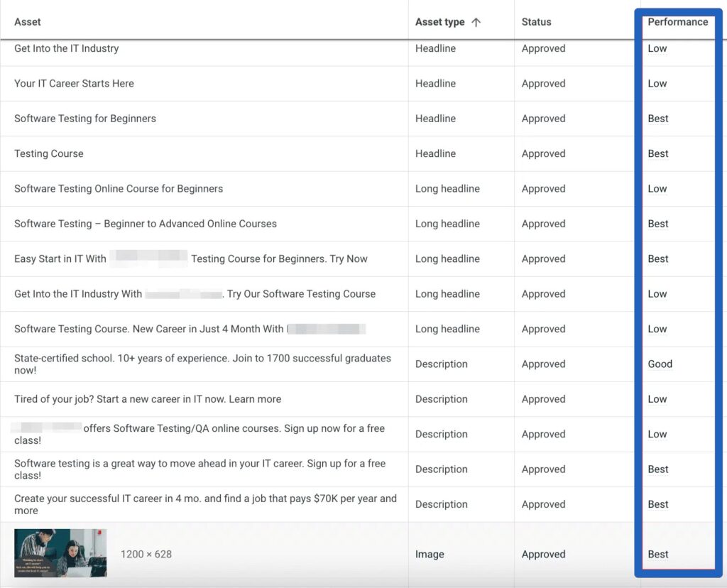This screenshot has height=588, width=727.
Task: Click the Performance column header
Action: coord(677,22)
